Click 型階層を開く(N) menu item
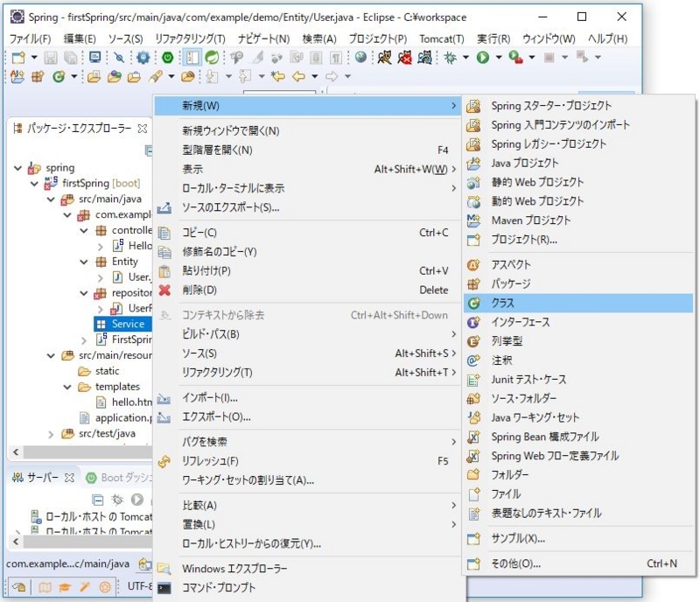Screen dimensions: 700x602 coord(307,150)
